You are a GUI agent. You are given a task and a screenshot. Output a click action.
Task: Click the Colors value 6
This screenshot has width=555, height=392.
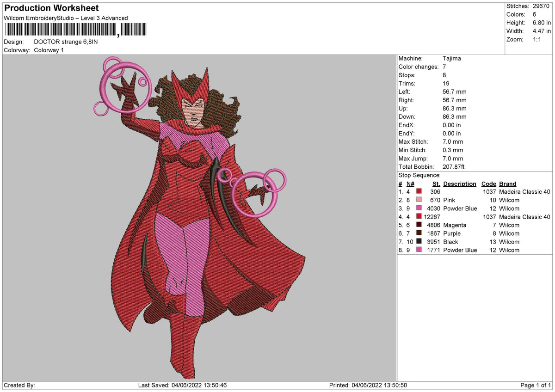[535, 14]
